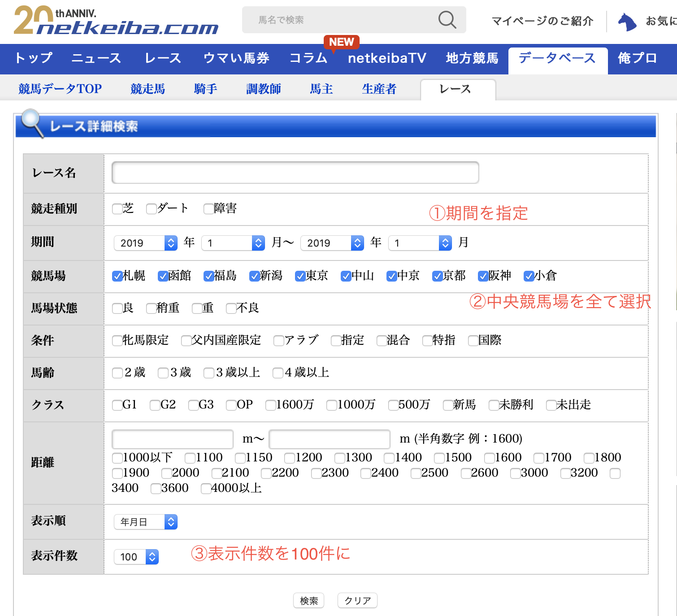Check the ダート race type checkbox

(152, 209)
